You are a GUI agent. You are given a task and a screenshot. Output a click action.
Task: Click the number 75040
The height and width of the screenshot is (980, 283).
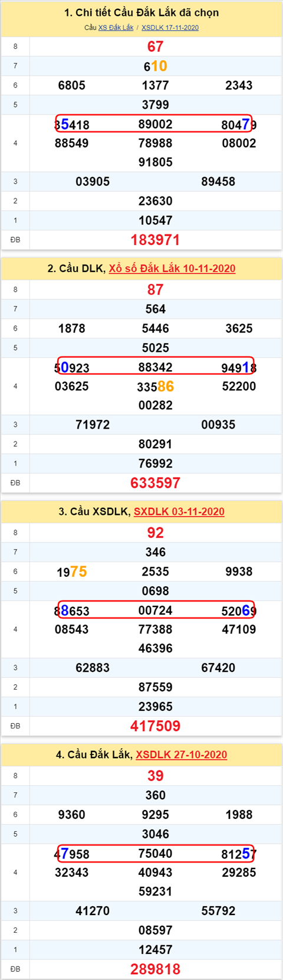click(156, 854)
